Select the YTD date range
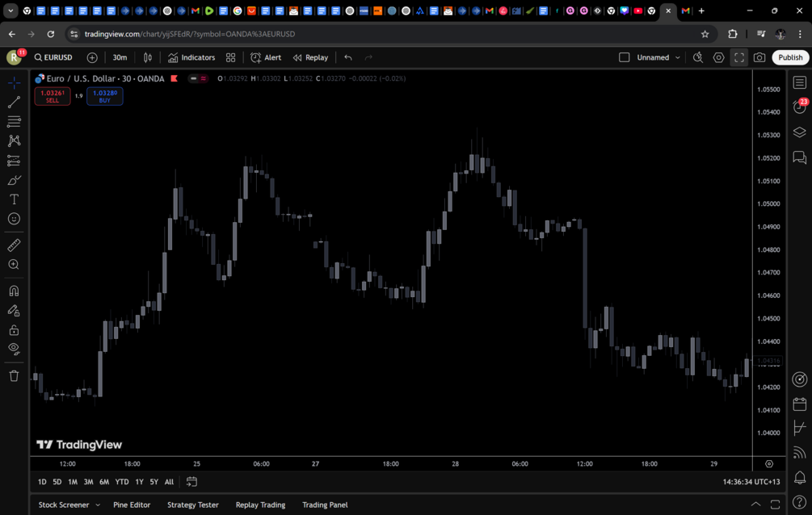 (x=122, y=482)
